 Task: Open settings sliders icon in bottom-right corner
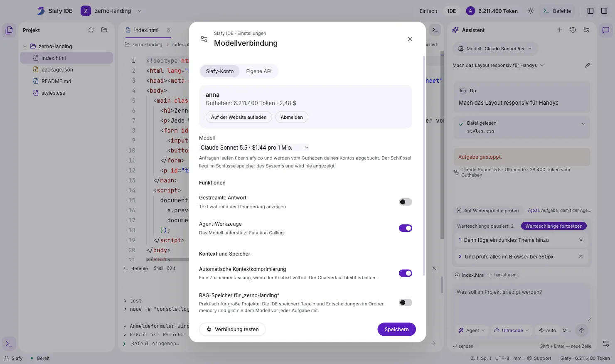(x=606, y=344)
